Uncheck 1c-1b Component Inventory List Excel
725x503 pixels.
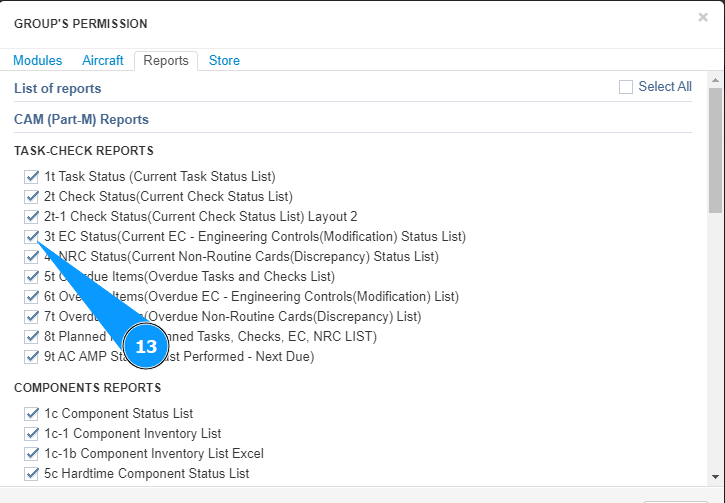(x=32, y=454)
